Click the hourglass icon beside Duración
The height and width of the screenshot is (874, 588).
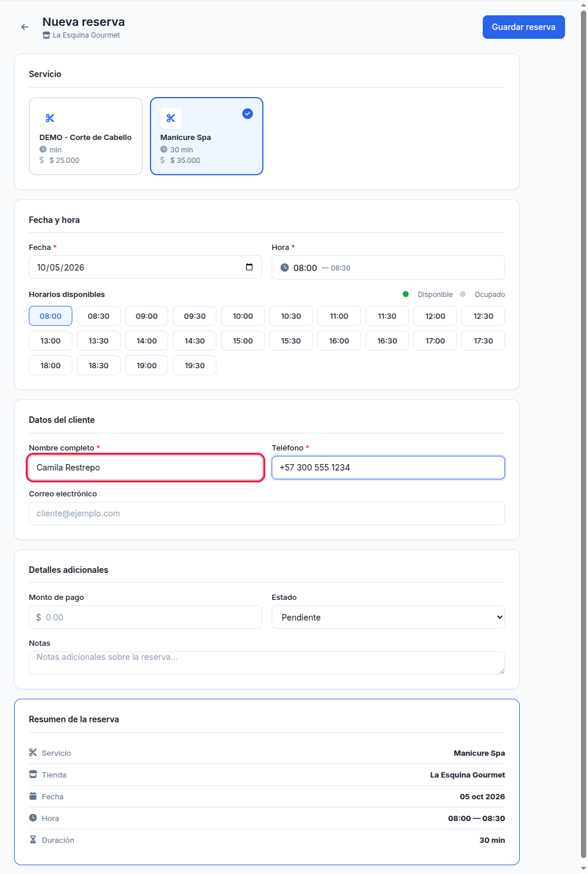click(x=33, y=839)
